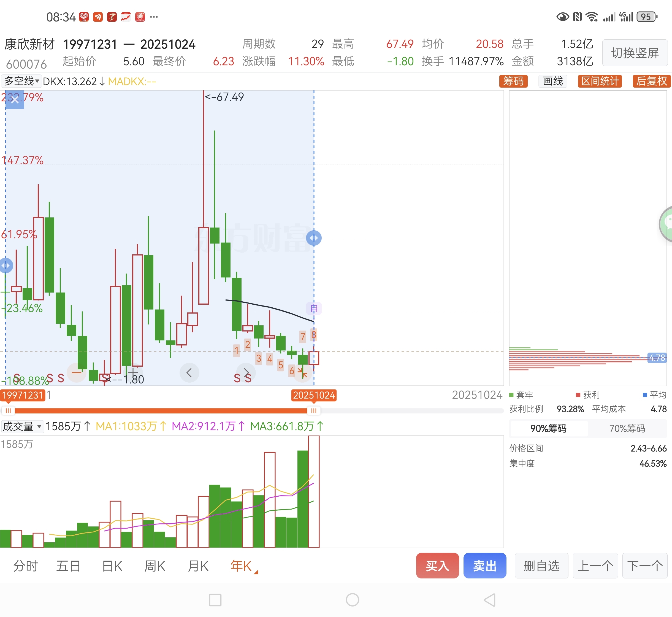This screenshot has height=617, width=672.
Task: Open 成交量 volume indicator dropdown
Action: point(22,426)
